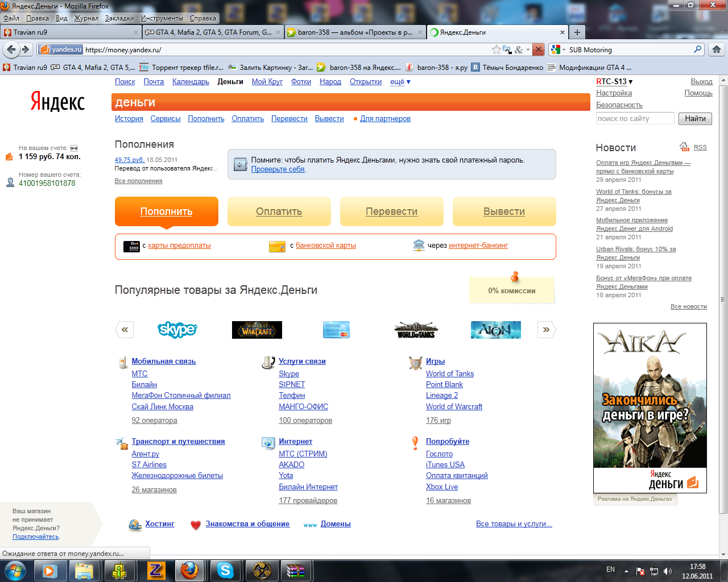The height and width of the screenshot is (582, 728).
Task: Open the Firefox home page button
Action: tap(717, 49)
